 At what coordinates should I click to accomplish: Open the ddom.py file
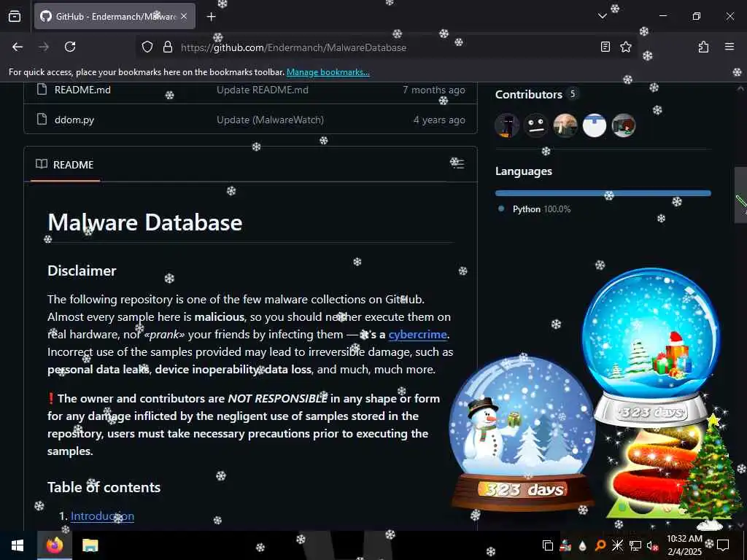tap(74, 120)
